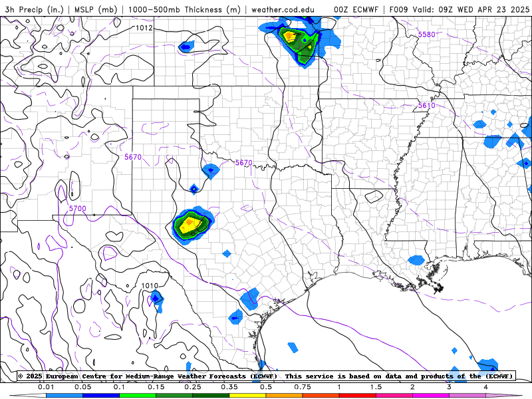Click the legend value 3
532x399 pixels.
pyautogui.click(x=450, y=387)
